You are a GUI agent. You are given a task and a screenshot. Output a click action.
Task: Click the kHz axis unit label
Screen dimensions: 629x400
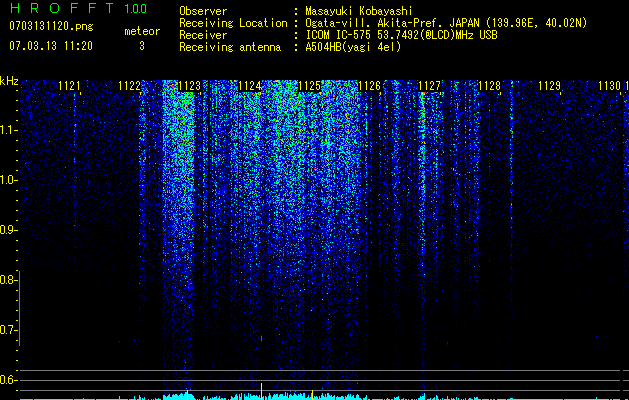[9, 81]
